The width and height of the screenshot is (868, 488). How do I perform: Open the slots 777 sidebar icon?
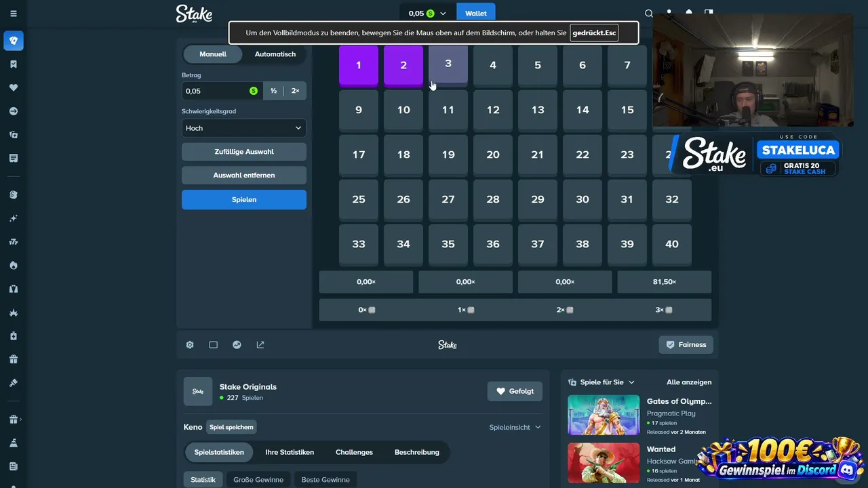[x=14, y=242]
